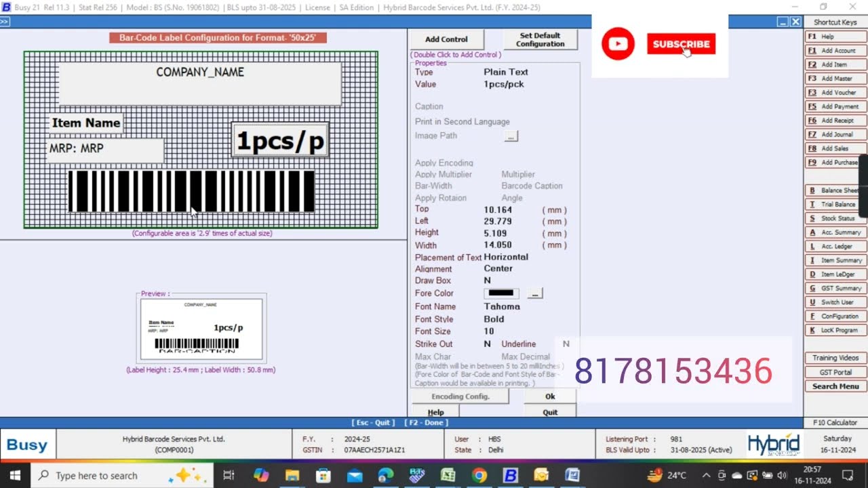Change Alignment Center value
This screenshot has width=868, height=488.
498,268
